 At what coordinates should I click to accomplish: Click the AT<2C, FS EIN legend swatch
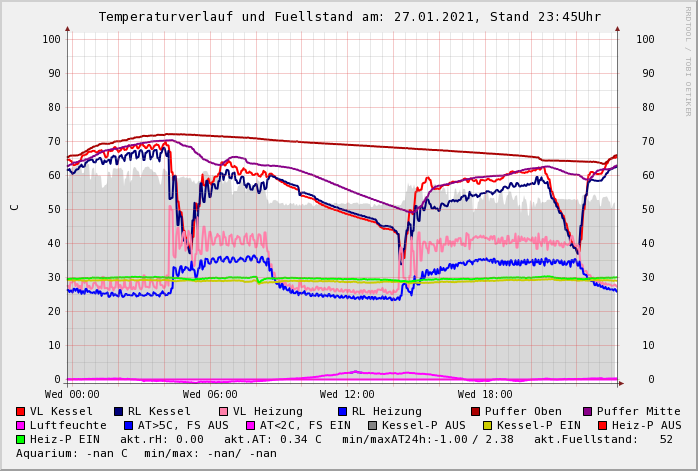coord(252,426)
